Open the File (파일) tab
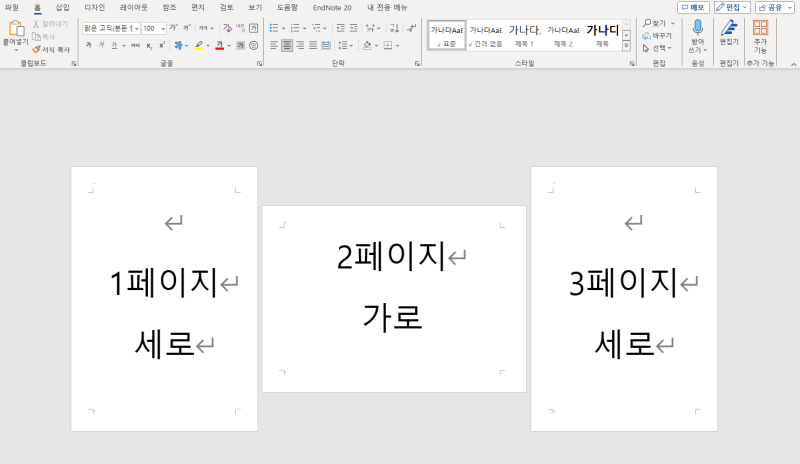The image size is (800, 464). [11, 8]
